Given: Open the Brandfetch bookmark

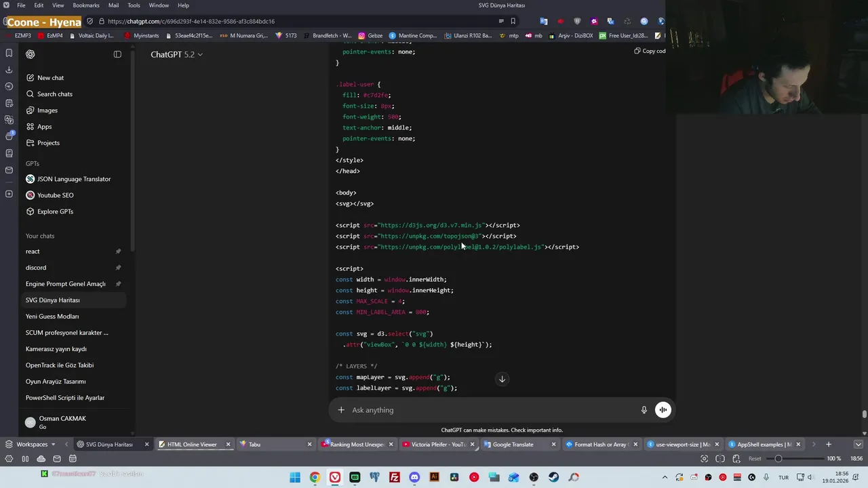Looking at the screenshot, I should pyautogui.click(x=328, y=36).
